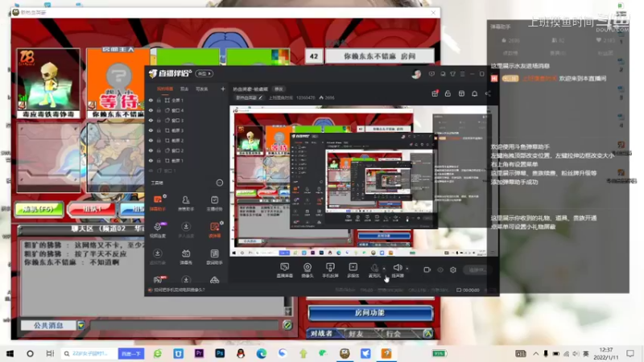Click the 多媒体 media source icon
Screen dimensions: 644x362
[353, 268]
